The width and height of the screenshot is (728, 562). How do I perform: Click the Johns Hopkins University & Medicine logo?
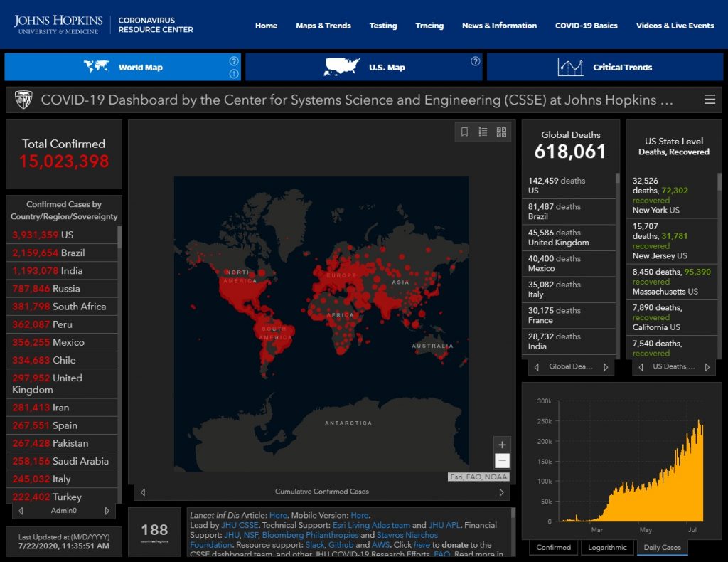(58, 25)
